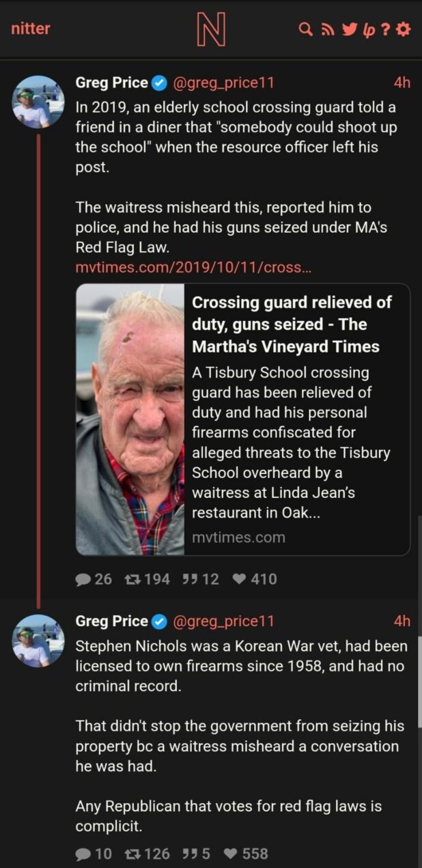Open Greg Price's avatar on second tweet
422x868 pixels.
(39, 641)
